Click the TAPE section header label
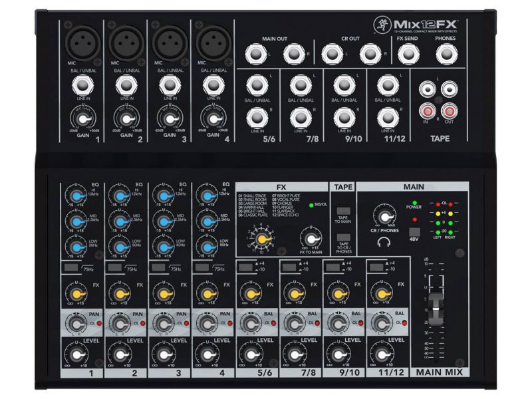The image size is (532, 399). [x=343, y=187]
